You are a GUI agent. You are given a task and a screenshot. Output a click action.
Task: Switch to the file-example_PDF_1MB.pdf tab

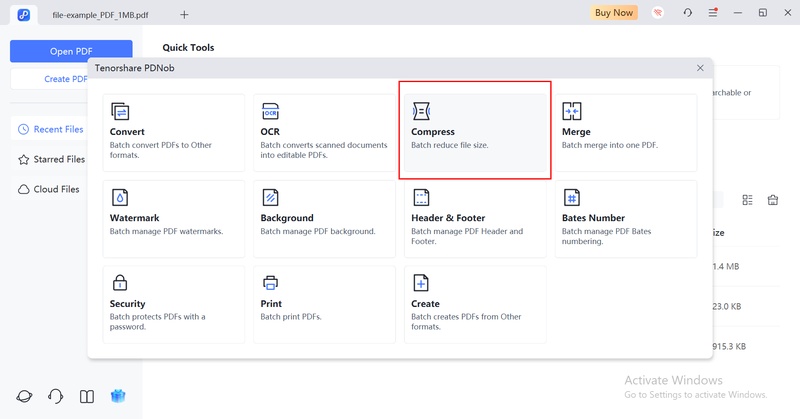click(100, 15)
